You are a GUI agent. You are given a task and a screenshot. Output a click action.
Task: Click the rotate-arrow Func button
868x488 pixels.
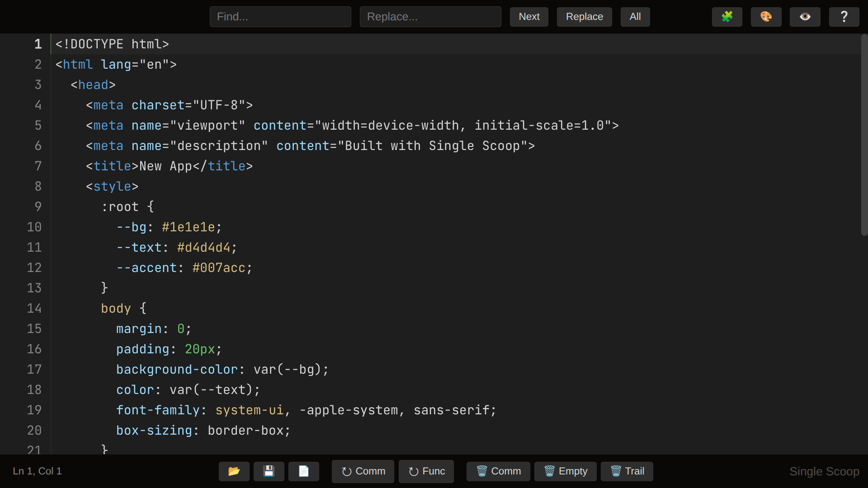[426, 471]
